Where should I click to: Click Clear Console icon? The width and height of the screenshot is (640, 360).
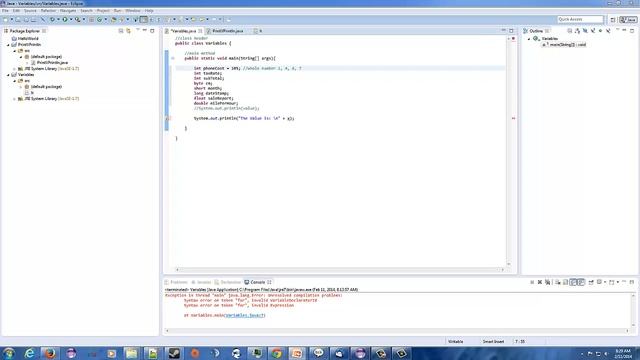pyautogui.click(x=558, y=282)
